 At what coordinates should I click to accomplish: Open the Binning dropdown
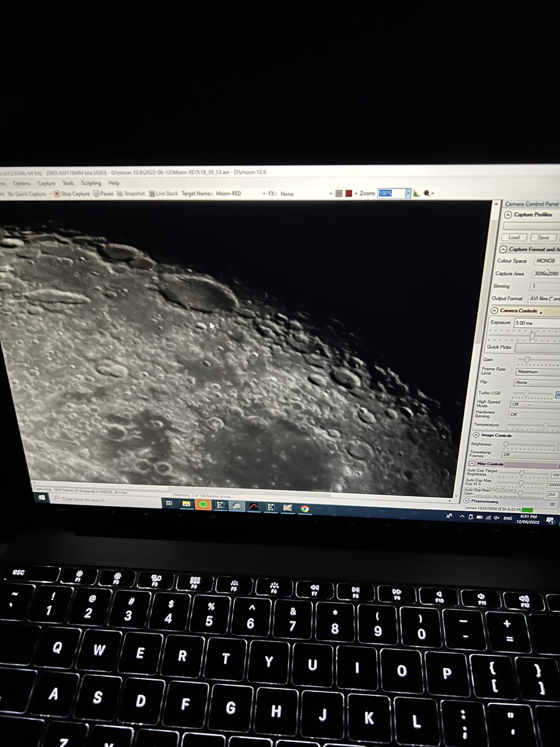pyautogui.click(x=545, y=286)
